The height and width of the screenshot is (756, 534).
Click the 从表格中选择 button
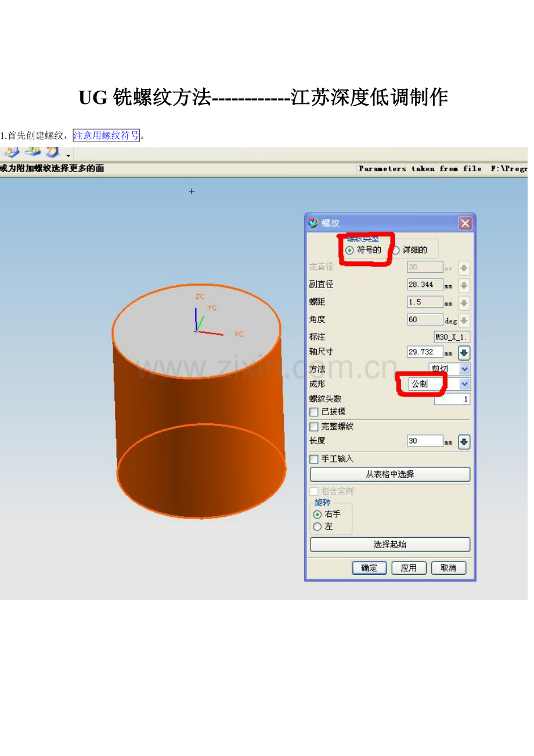click(x=389, y=474)
